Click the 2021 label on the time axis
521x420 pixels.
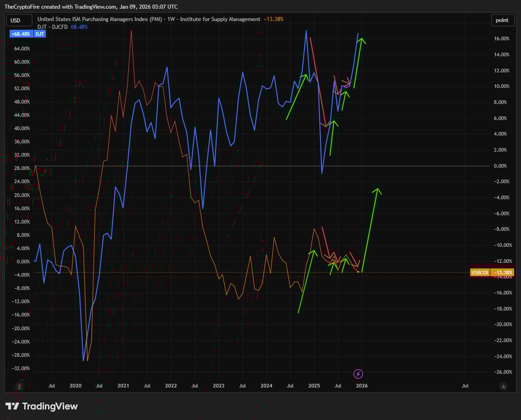(123, 386)
